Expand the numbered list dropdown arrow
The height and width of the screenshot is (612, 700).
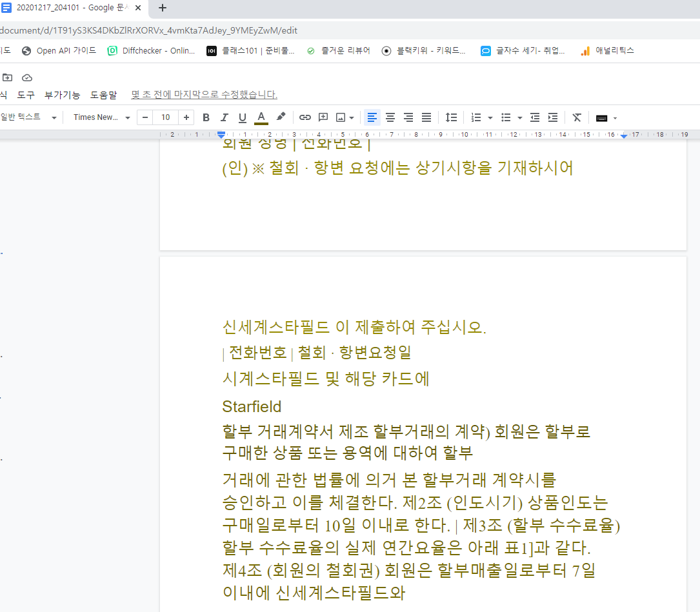coord(490,118)
